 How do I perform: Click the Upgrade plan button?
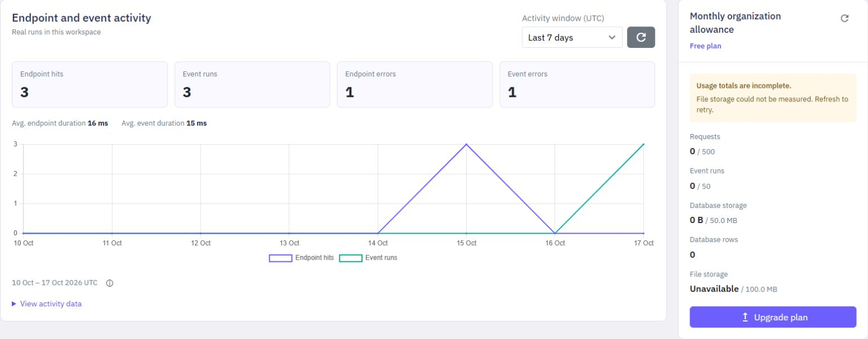773,317
